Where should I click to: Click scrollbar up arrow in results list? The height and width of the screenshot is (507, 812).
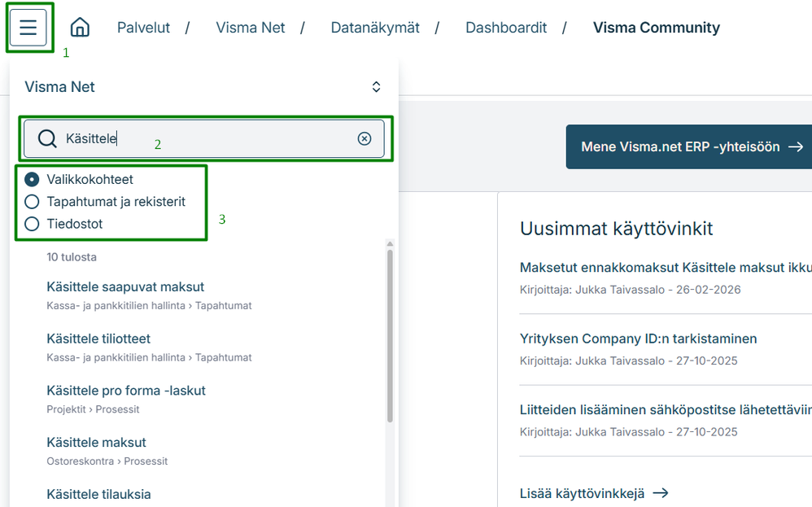pyautogui.click(x=390, y=243)
